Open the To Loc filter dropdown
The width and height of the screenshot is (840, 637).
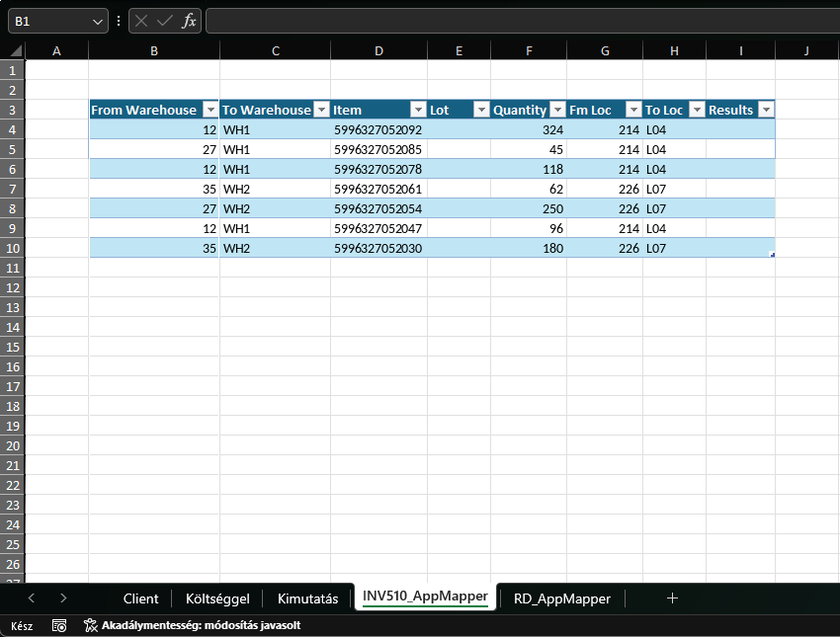click(x=697, y=110)
